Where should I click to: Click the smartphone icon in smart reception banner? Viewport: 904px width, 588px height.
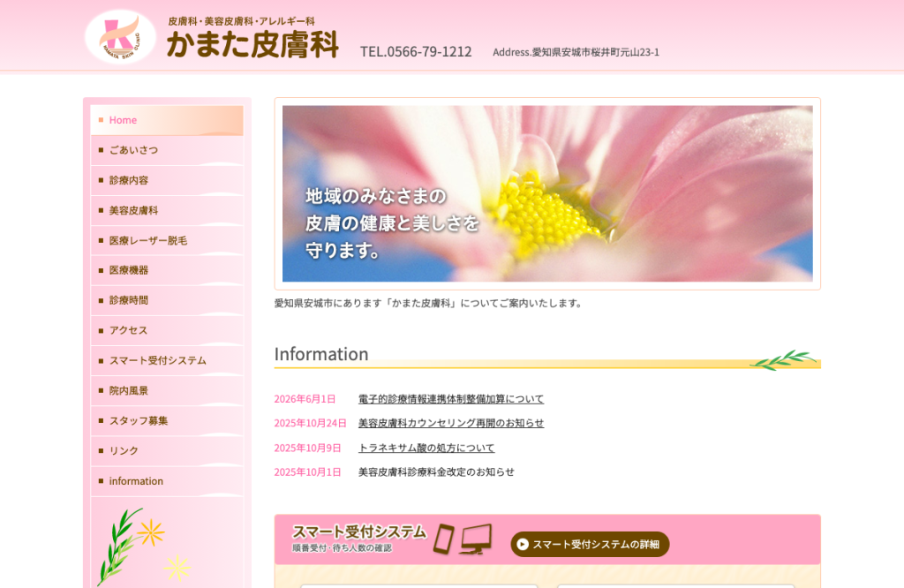(x=444, y=539)
